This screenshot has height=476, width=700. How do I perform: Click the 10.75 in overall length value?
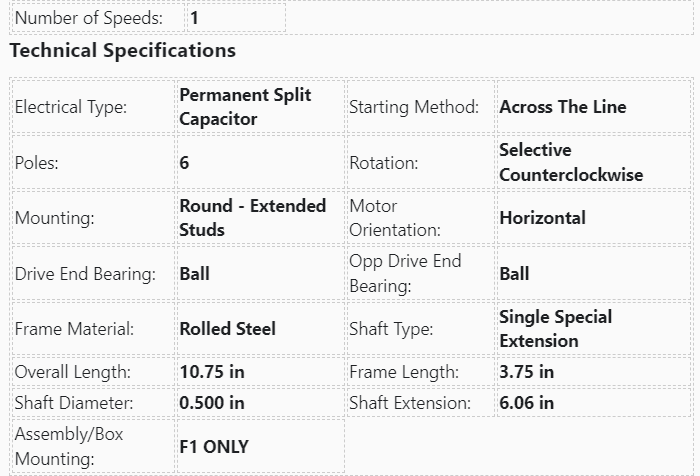[x=212, y=372]
